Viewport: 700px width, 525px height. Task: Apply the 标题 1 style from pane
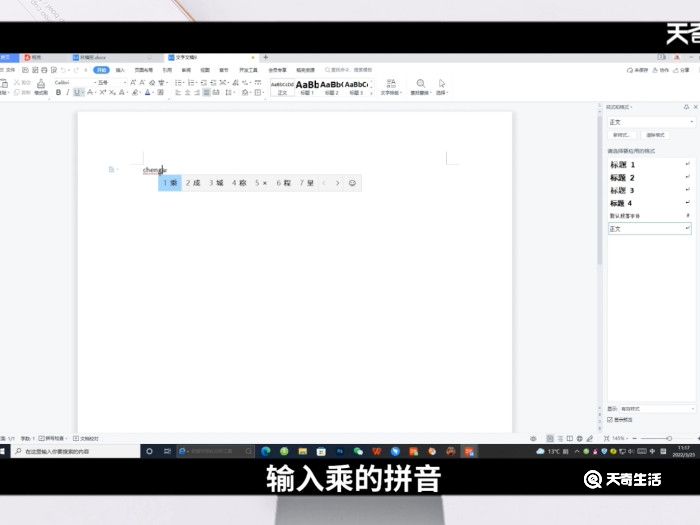click(x=650, y=165)
